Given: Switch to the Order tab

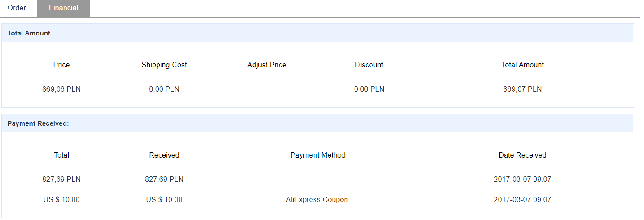Looking at the screenshot, I should (x=17, y=8).
